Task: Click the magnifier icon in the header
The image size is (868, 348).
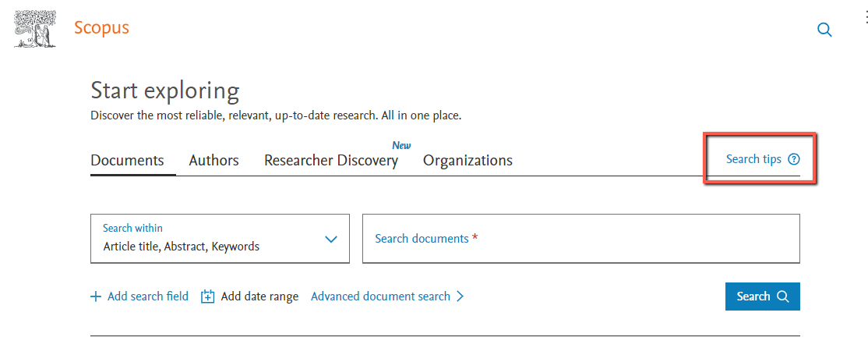Action: tap(825, 30)
